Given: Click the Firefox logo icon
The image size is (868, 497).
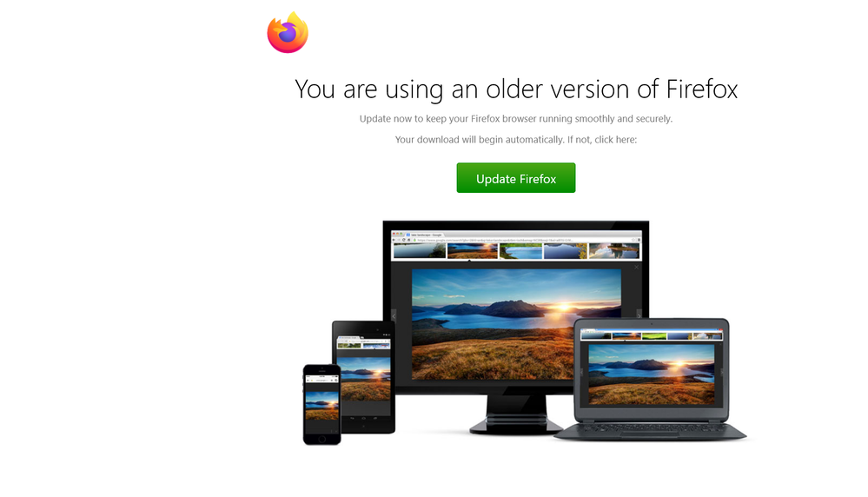Looking at the screenshot, I should click(x=288, y=33).
